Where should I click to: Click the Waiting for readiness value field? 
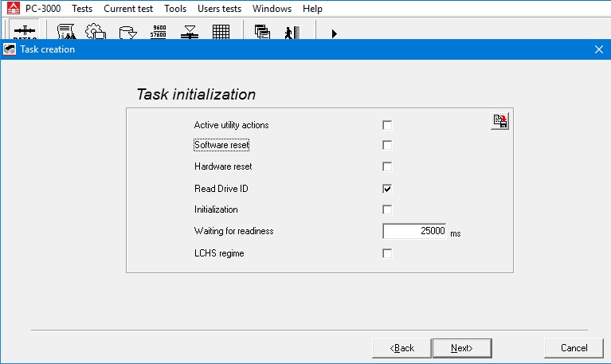[x=414, y=231]
